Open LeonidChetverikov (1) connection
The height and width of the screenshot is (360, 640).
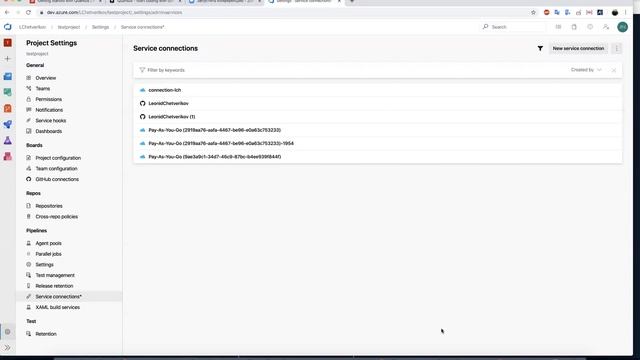click(x=378, y=117)
